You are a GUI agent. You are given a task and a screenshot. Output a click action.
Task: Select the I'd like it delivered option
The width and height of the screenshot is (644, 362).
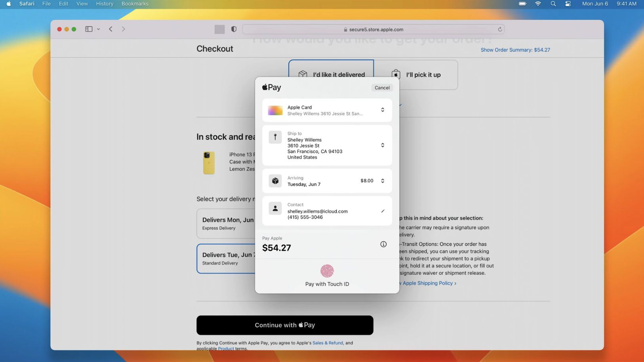click(331, 69)
